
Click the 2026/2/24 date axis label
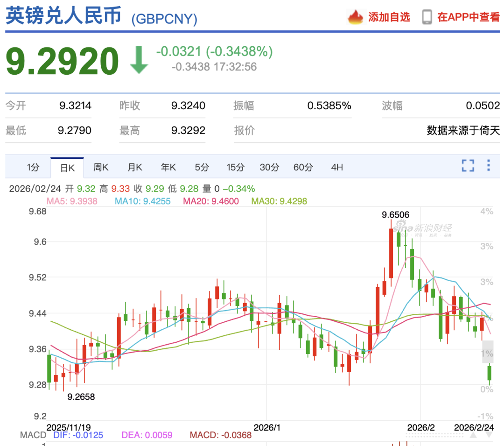coord(474,427)
